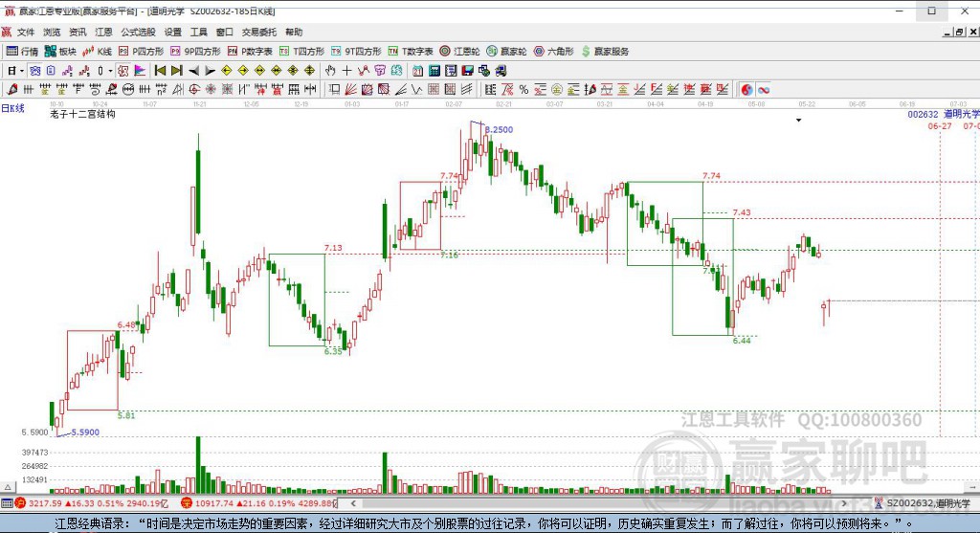Click the 日K线 label
Viewport: 980px width, 533px height.
click(x=12, y=108)
